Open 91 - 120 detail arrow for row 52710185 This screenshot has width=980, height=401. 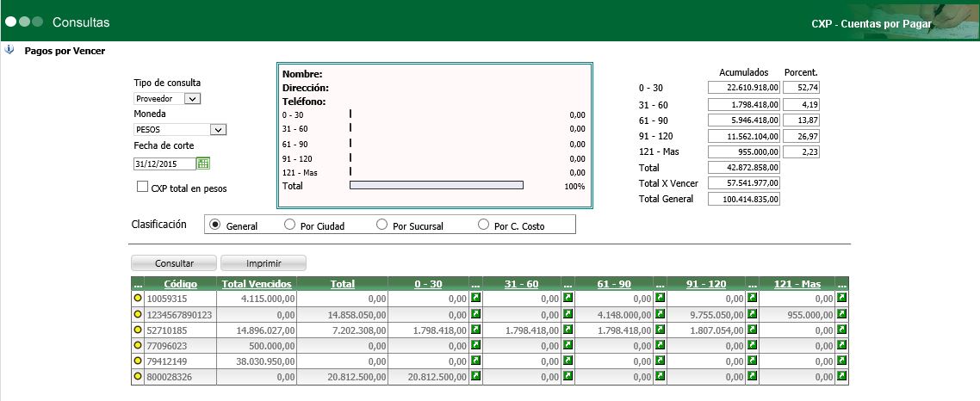[x=752, y=330]
